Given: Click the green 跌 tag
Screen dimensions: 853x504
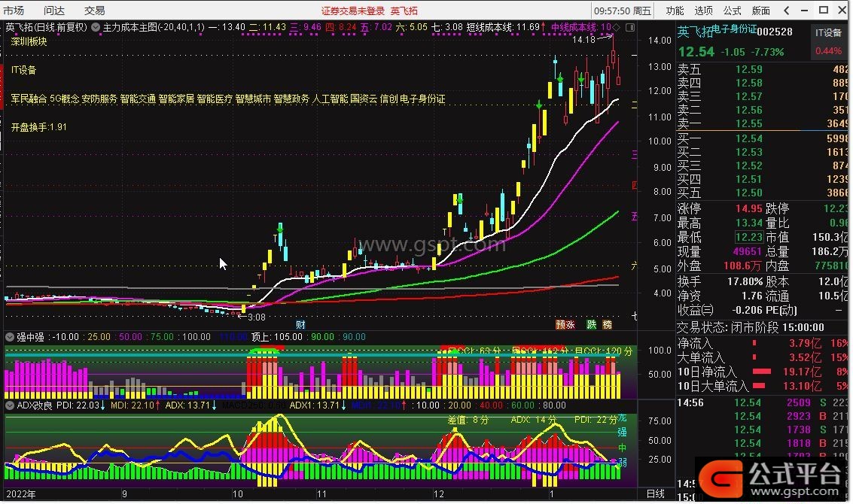Looking at the screenshot, I should pyautogui.click(x=591, y=324).
